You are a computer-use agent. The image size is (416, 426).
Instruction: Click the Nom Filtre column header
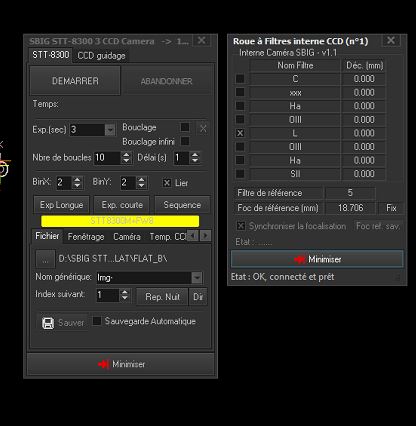295,65
